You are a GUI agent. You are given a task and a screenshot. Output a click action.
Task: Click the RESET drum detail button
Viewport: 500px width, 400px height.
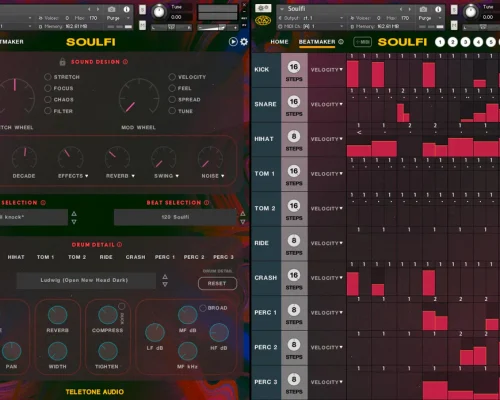(x=217, y=283)
